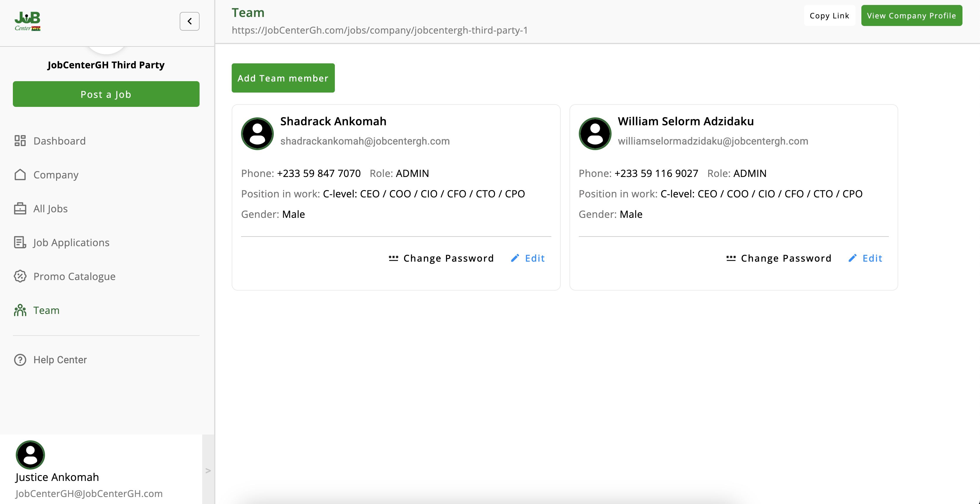The width and height of the screenshot is (980, 504).
Task: Click Justice Ankomah's profile avatar
Action: point(30,455)
